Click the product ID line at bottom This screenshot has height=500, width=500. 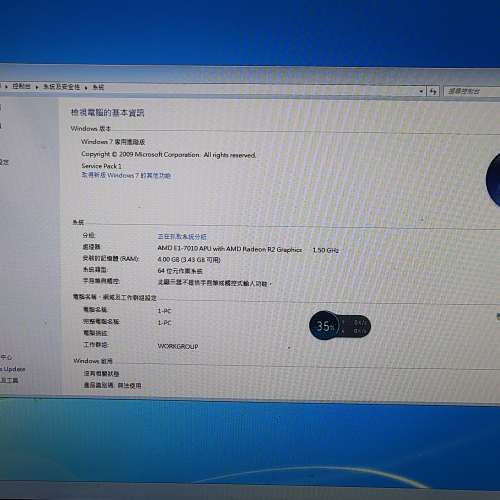pos(112,385)
